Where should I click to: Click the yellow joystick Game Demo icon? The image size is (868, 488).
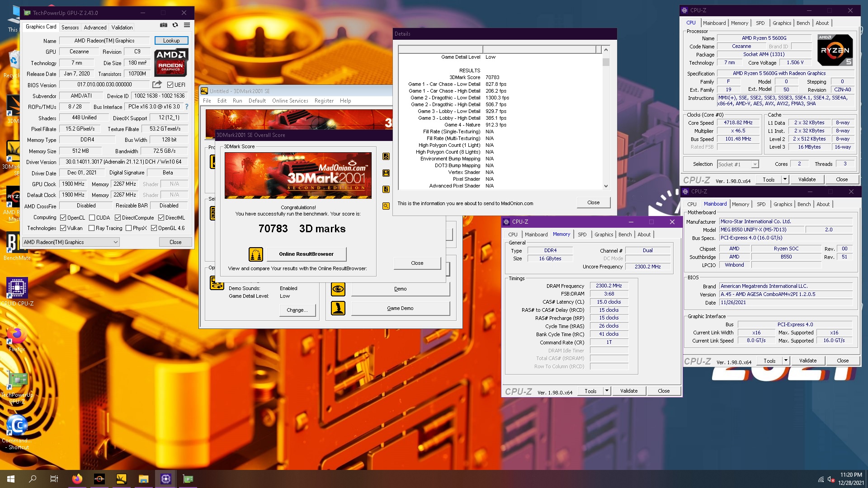point(338,308)
